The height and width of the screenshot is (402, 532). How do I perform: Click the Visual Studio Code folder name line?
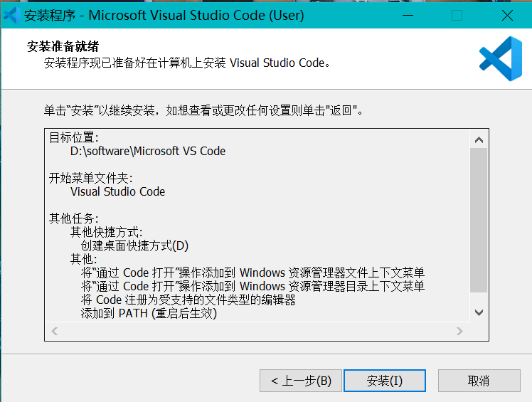point(118,191)
